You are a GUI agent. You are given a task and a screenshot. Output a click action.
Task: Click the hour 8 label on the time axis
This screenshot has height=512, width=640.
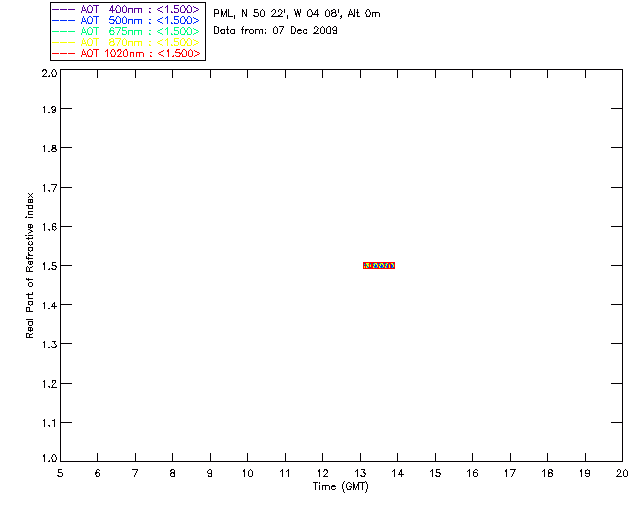click(173, 473)
